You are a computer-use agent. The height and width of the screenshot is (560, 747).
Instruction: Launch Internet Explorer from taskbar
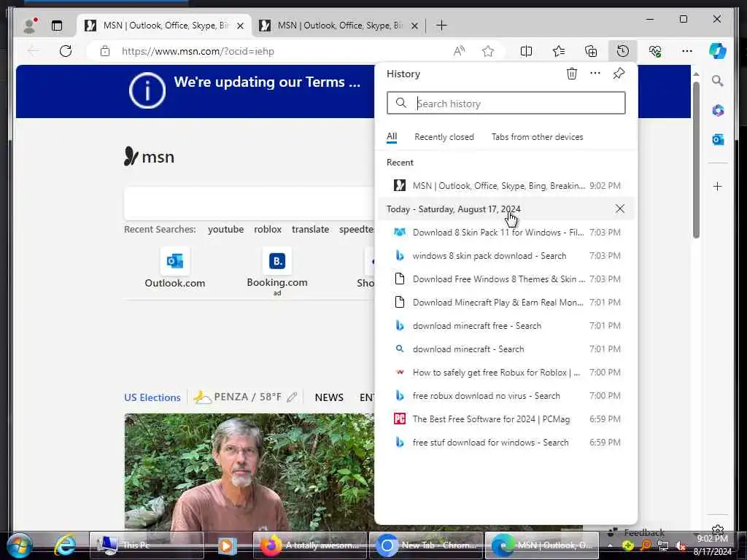[65, 545]
